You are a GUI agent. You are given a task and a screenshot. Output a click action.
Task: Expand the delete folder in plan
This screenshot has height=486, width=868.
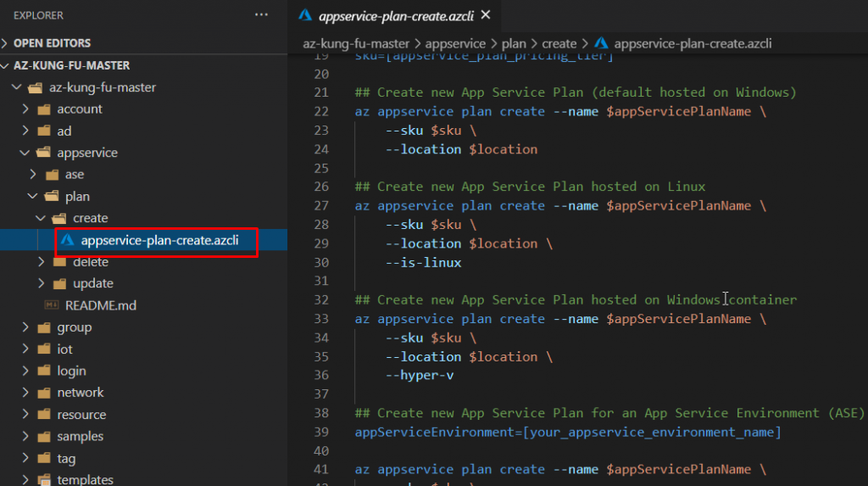tap(41, 262)
